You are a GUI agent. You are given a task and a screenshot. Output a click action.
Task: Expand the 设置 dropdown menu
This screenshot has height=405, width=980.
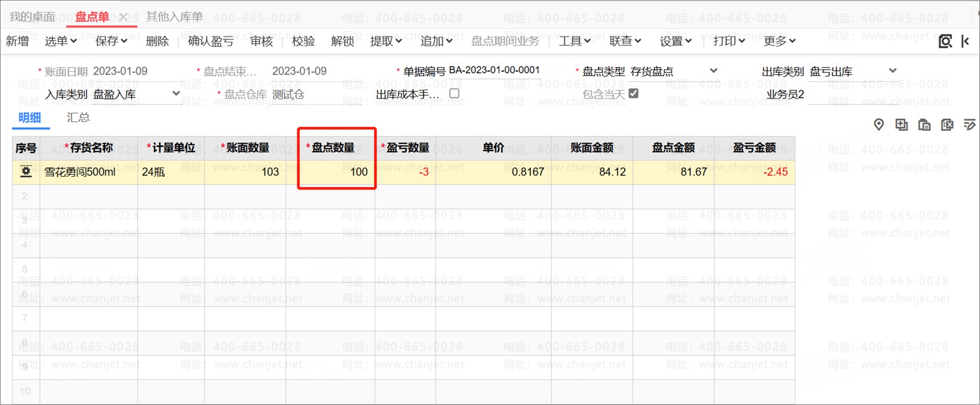point(676,41)
